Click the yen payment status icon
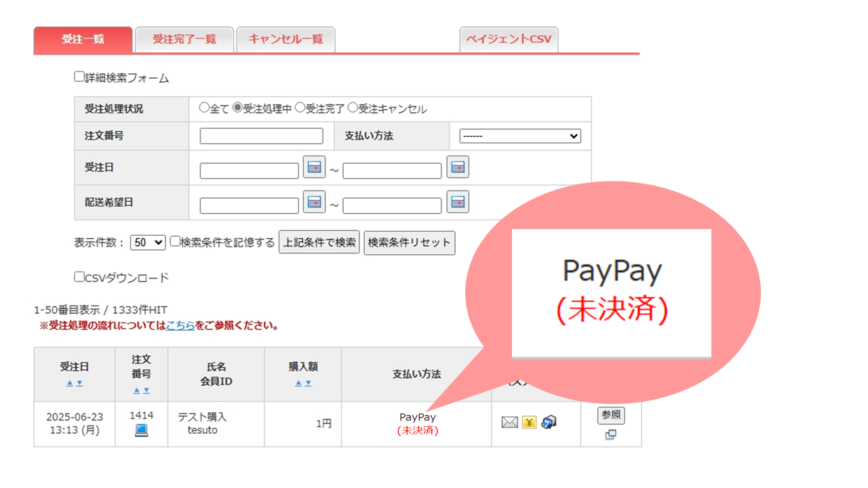868x488 pixels. 529,422
